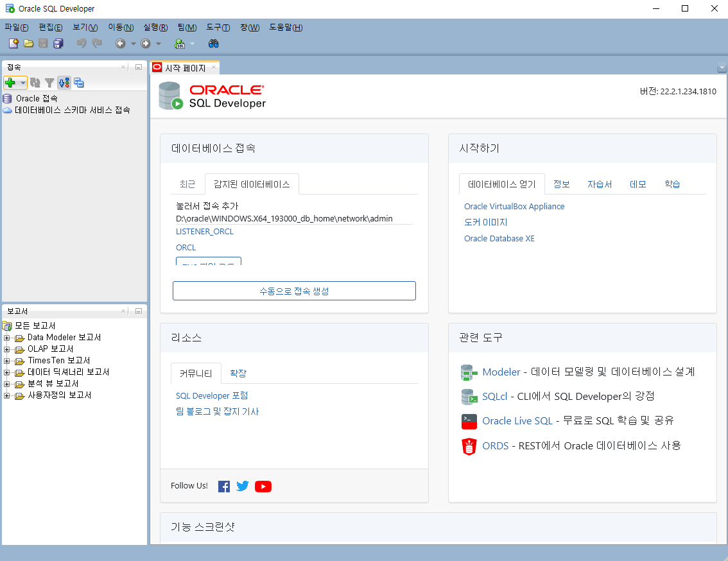The image size is (728, 561).
Task: Open the SQL Worksheet icon
Action: 180,44
